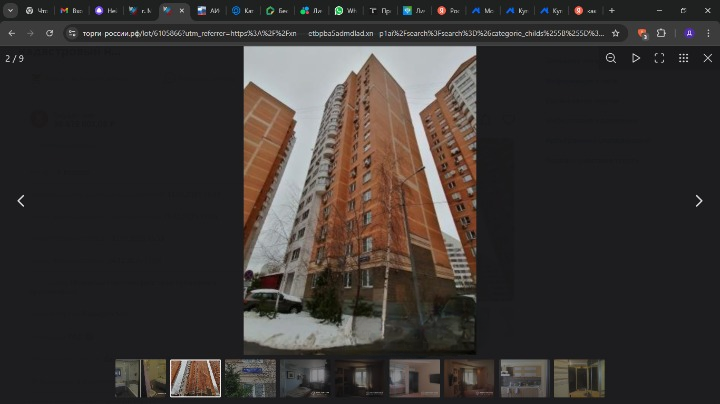Toggle fullscreen mode in the gallery
The height and width of the screenshot is (404, 720).
tap(659, 58)
